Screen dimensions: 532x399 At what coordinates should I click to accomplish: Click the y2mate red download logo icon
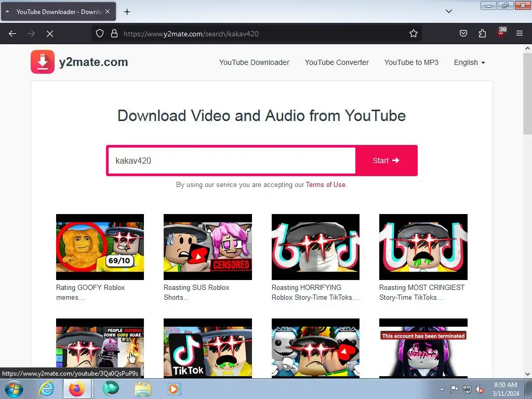[43, 62]
